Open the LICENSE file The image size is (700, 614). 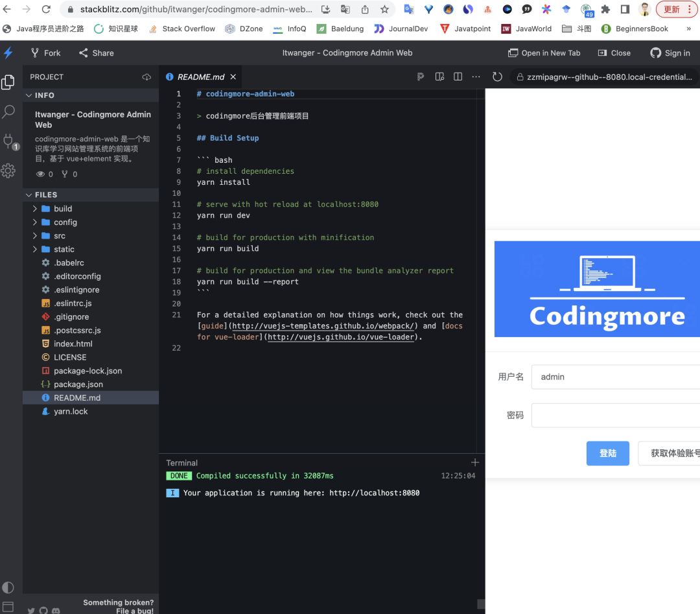[91, 357]
